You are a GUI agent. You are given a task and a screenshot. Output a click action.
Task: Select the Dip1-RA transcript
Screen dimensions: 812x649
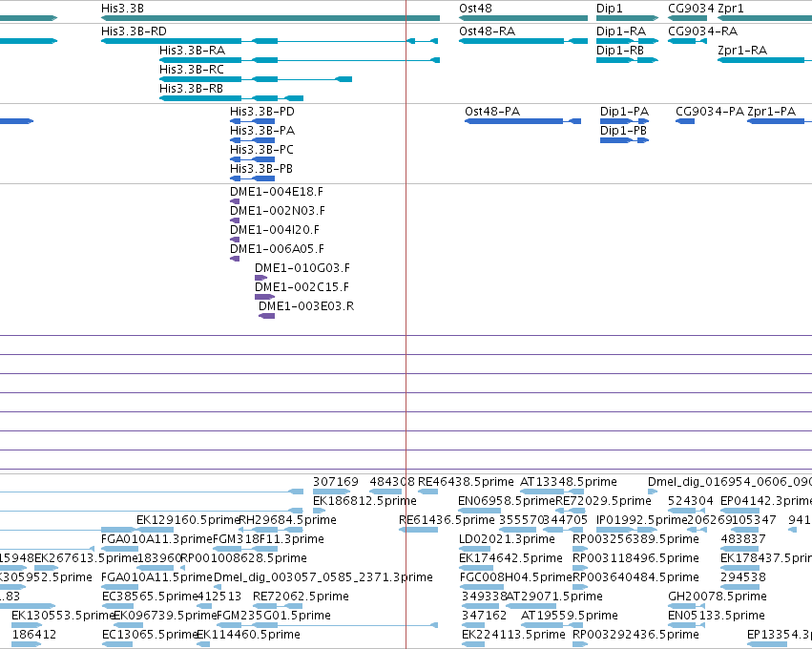tap(627, 41)
